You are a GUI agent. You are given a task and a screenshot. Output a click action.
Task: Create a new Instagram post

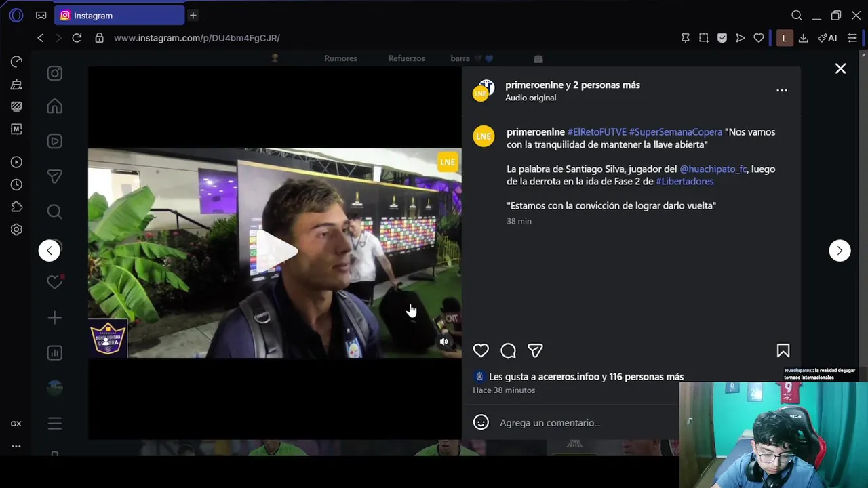(55, 317)
